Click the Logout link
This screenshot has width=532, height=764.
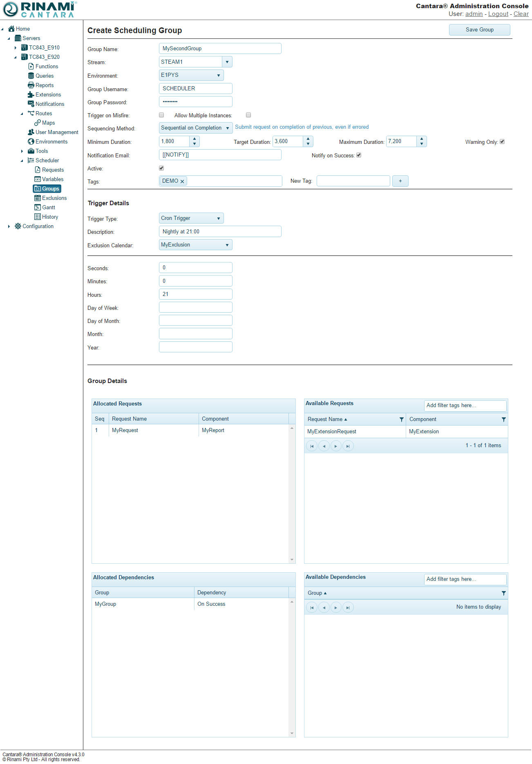pos(498,14)
